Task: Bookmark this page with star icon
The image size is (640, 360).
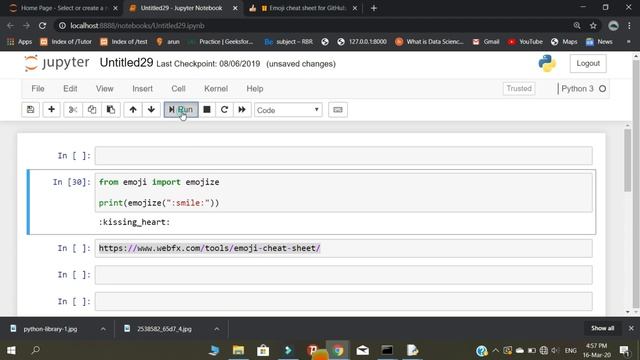Action: [x=593, y=26]
